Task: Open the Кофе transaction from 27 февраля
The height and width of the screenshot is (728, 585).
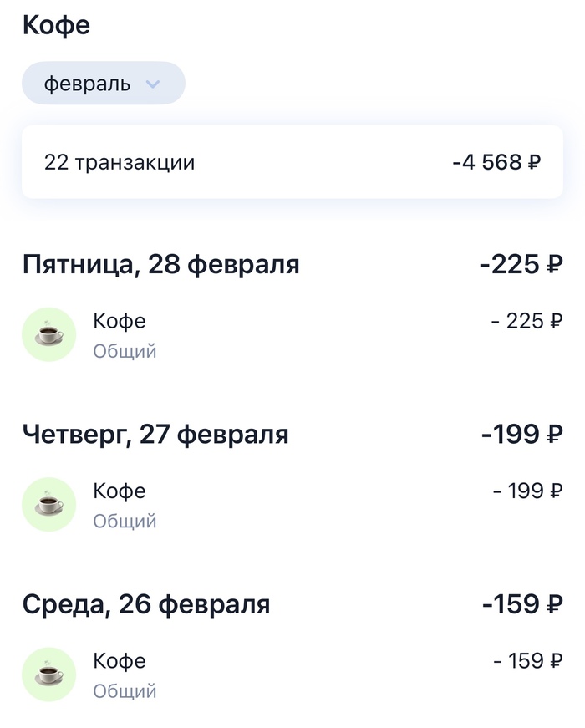Action: tap(120, 491)
